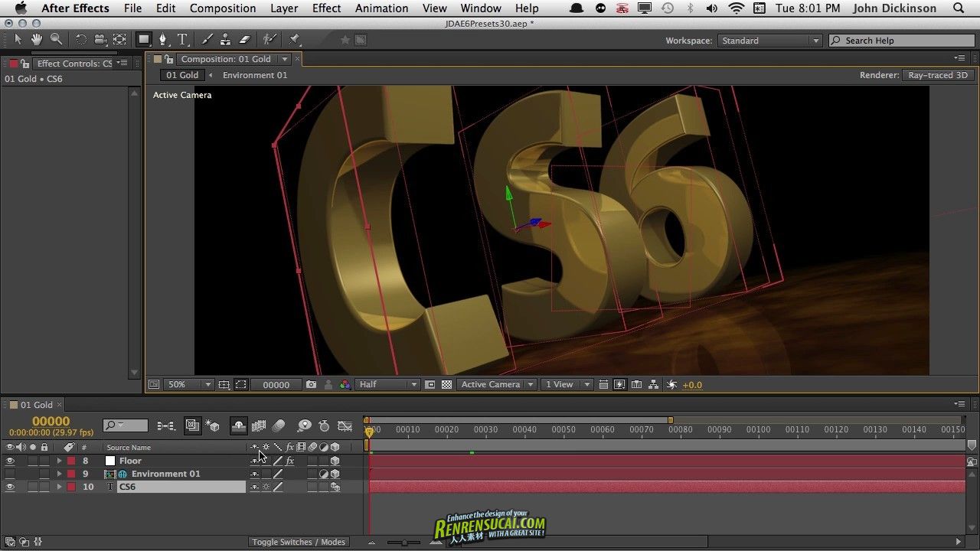The width and height of the screenshot is (980, 551).
Task: Open Brainstorm lightbulb icon
Action: click(304, 425)
